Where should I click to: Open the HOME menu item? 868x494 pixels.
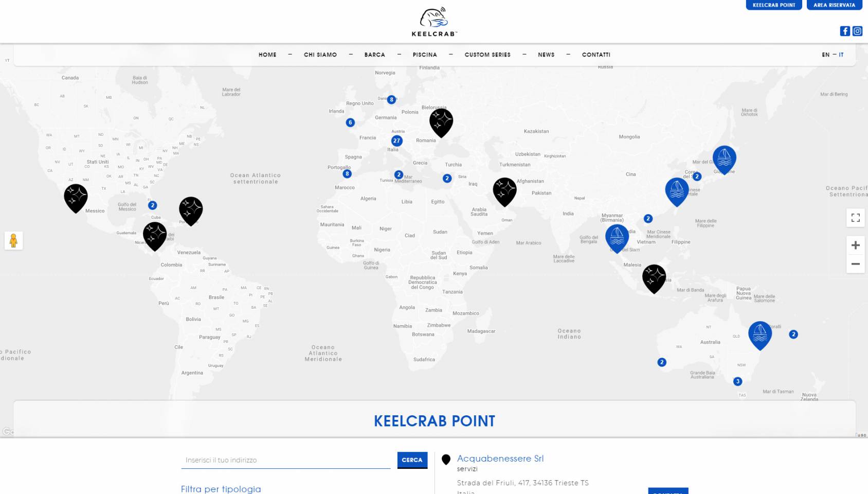click(x=267, y=55)
